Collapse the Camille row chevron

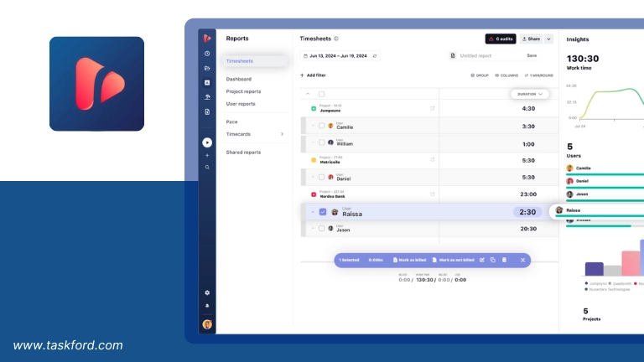[313, 126]
